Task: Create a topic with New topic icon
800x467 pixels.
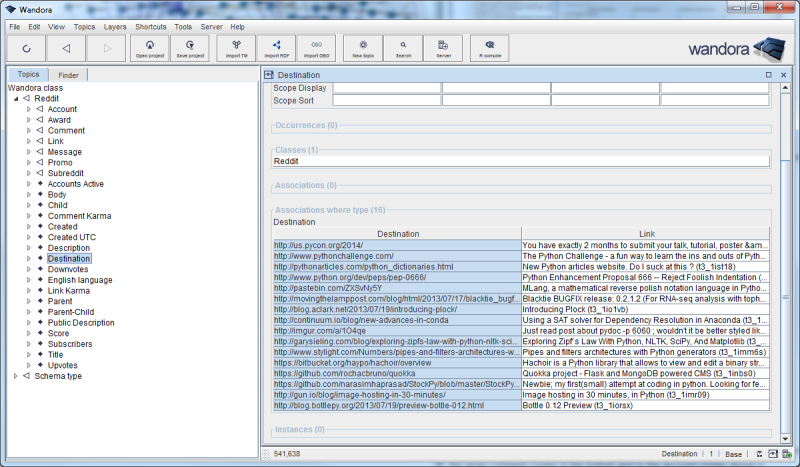Action: [362, 48]
